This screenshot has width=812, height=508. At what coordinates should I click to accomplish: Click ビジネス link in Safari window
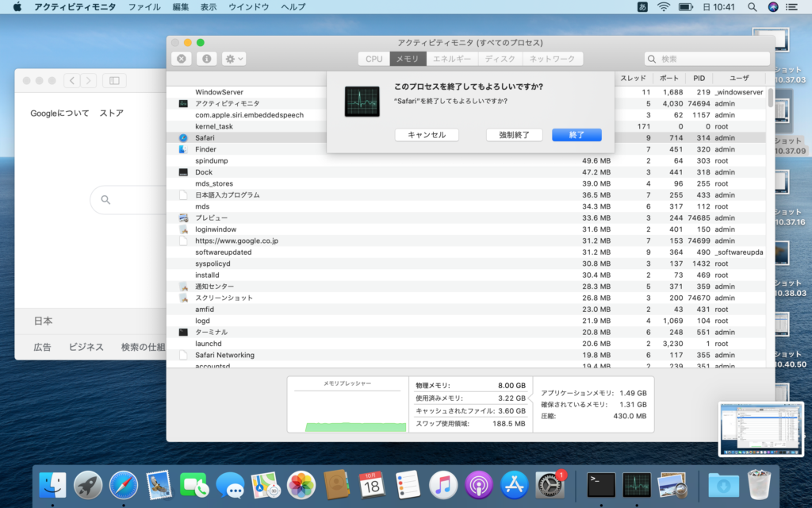point(86,347)
